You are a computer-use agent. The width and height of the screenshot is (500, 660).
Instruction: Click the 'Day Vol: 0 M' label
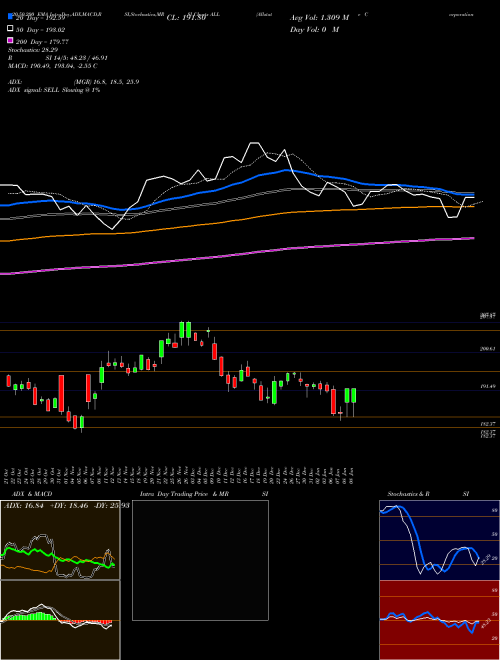(314, 29)
